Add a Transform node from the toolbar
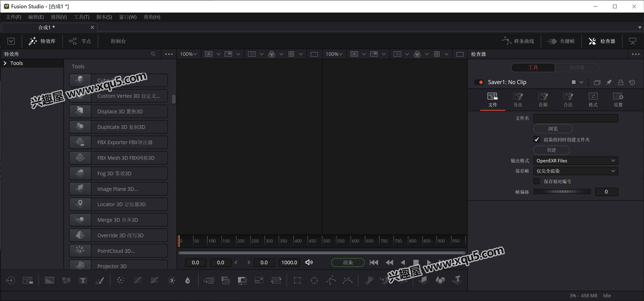644x301 pixels. (x=276, y=280)
